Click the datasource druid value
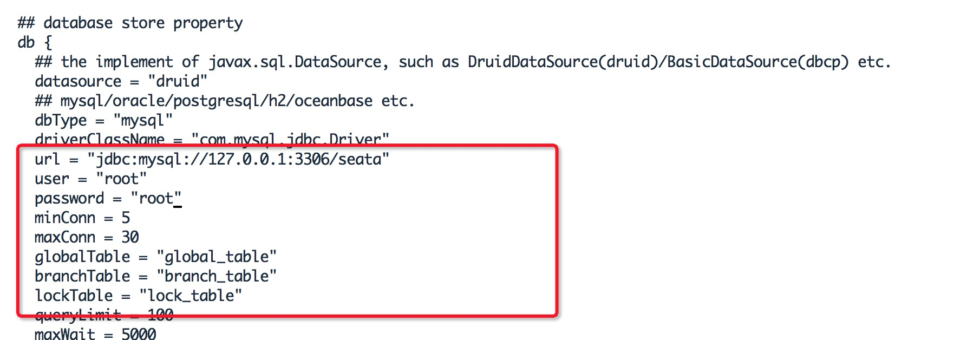Image resolution: width=980 pixels, height=340 pixels. (178, 81)
